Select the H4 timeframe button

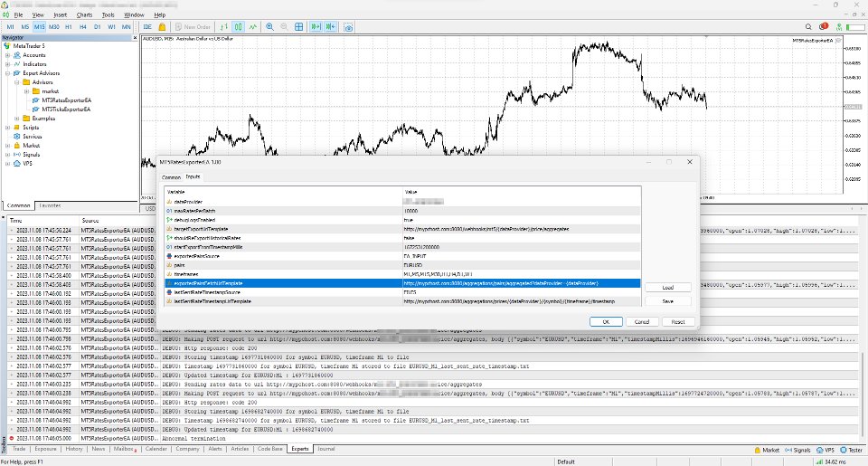tap(83, 26)
